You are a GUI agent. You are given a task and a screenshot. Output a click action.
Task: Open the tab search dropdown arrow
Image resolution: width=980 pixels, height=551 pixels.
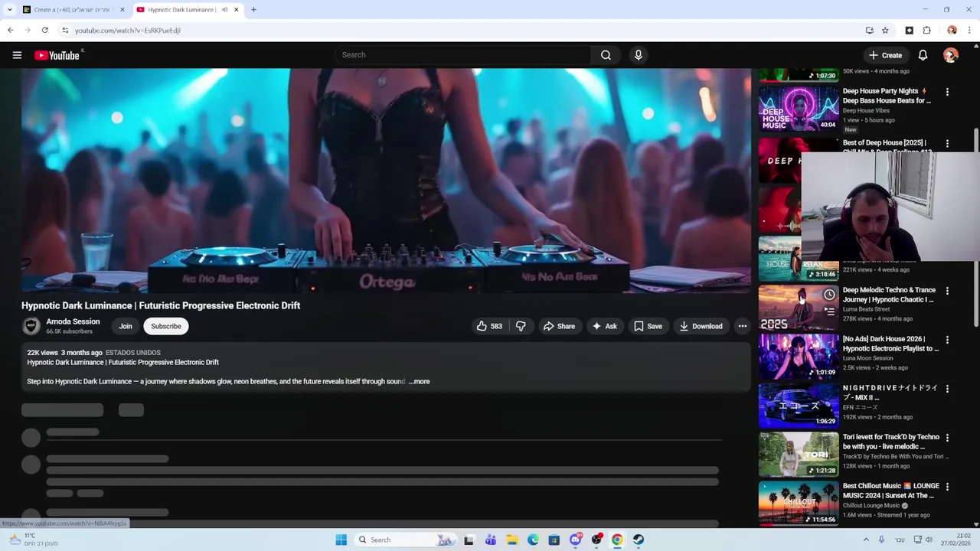click(x=9, y=10)
